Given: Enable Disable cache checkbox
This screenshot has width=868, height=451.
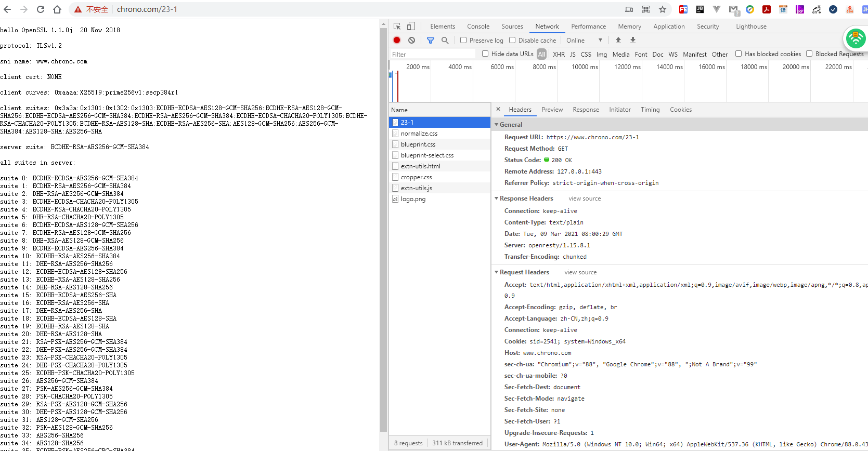Looking at the screenshot, I should pyautogui.click(x=512, y=40).
